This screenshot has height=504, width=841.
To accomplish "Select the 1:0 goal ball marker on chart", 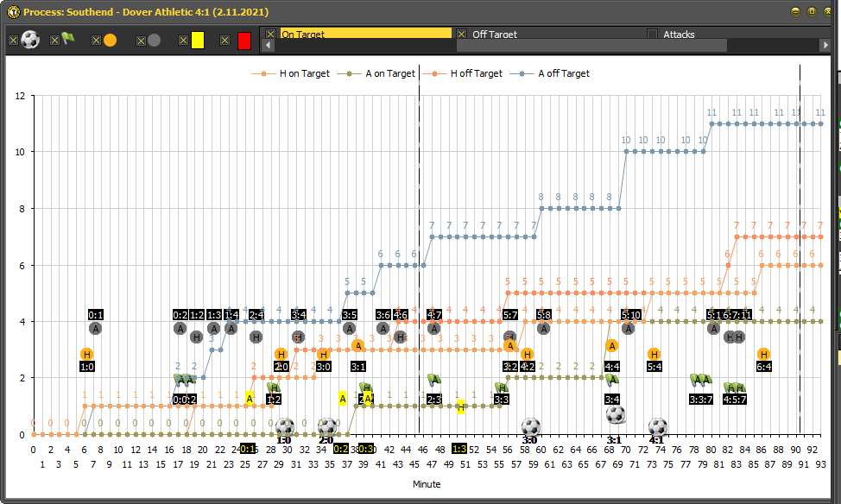I will (x=285, y=426).
